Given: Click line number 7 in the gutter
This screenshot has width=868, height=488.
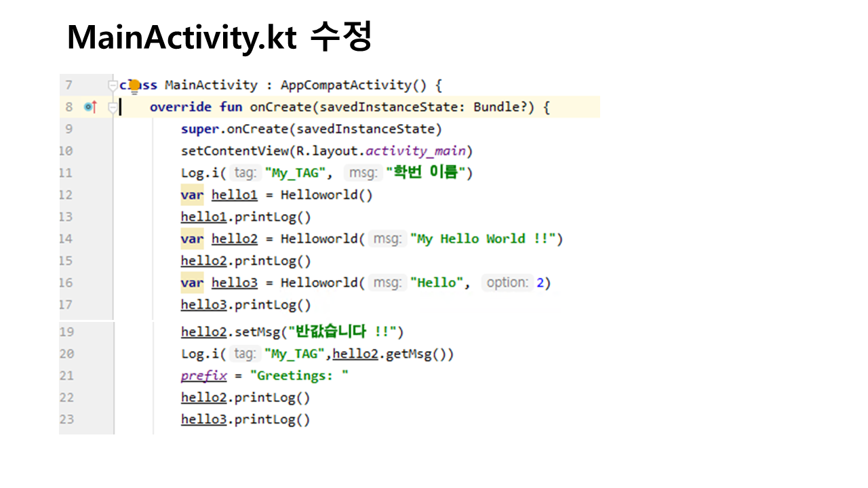Looking at the screenshot, I should (x=68, y=85).
